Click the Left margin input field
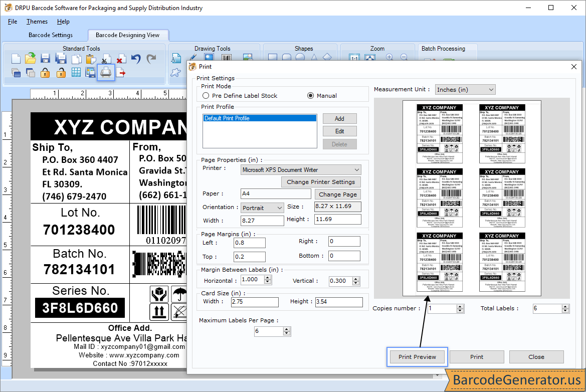 point(250,243)
